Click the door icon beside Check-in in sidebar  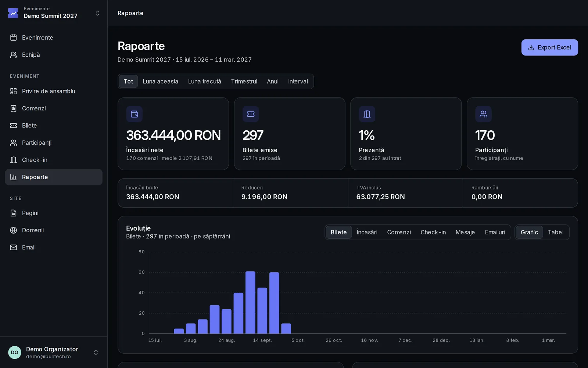point(14,160)
